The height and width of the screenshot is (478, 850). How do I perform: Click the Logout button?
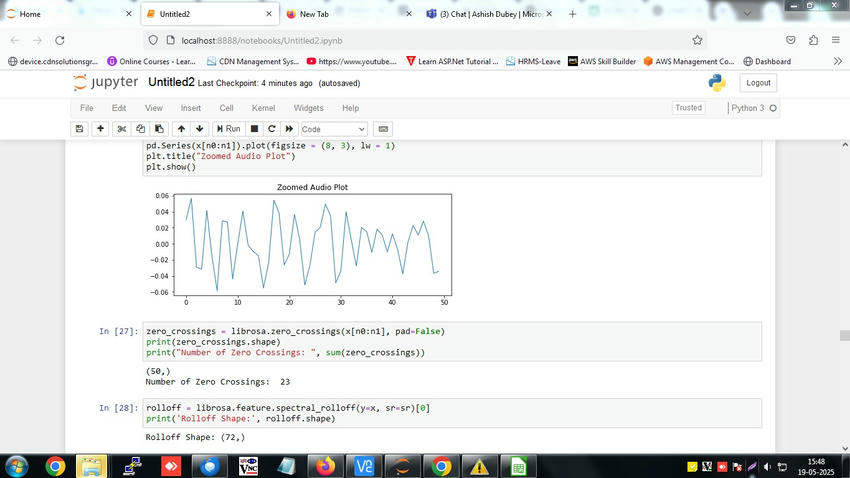click(x=758, y=83)
